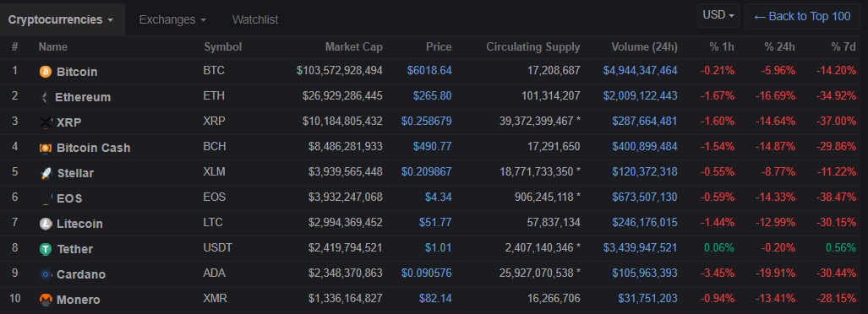Sort the table by Market Cap header

coord(354,47)
